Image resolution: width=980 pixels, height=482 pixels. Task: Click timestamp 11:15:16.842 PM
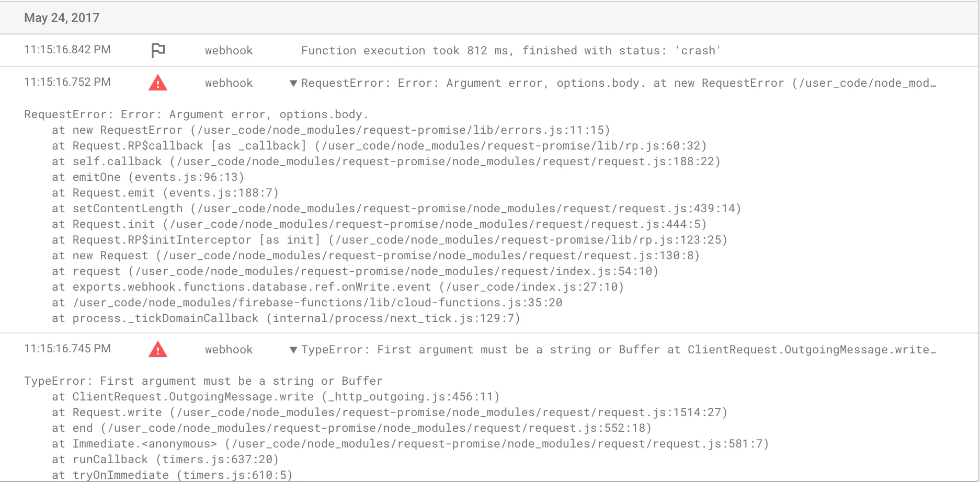pos(67,50)
